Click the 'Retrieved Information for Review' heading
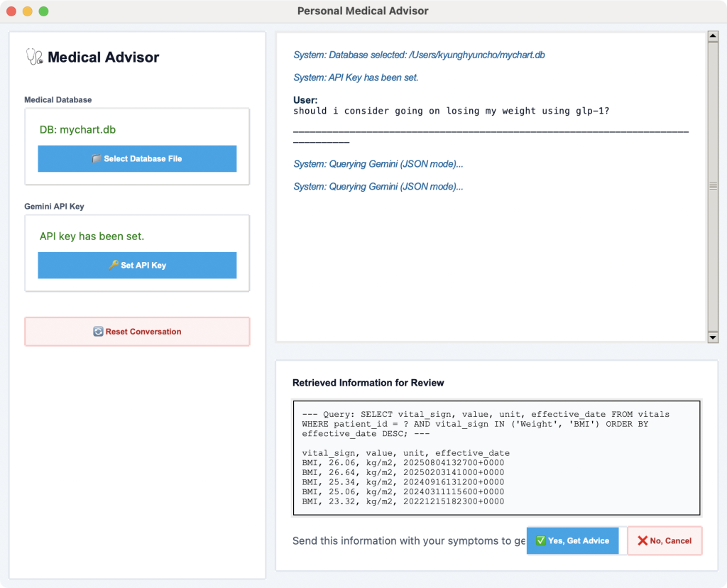This screenshot has width=727, height=588. pyautogui.click(x=368, y=383)
